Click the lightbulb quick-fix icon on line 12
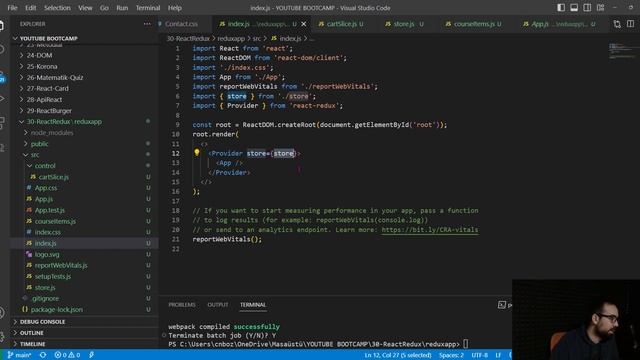Image resolution: width=640 pixels, height=360 pixels. [x=197, y=153]
